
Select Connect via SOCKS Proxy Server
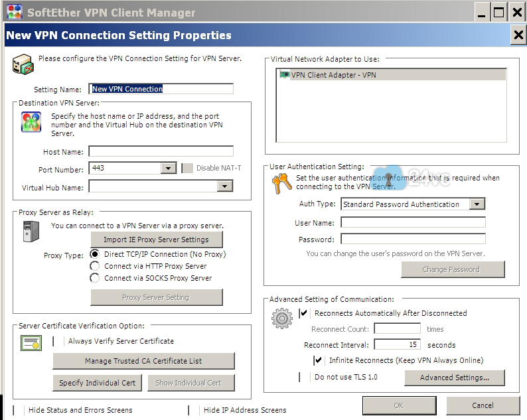click(x=95, y=278)
